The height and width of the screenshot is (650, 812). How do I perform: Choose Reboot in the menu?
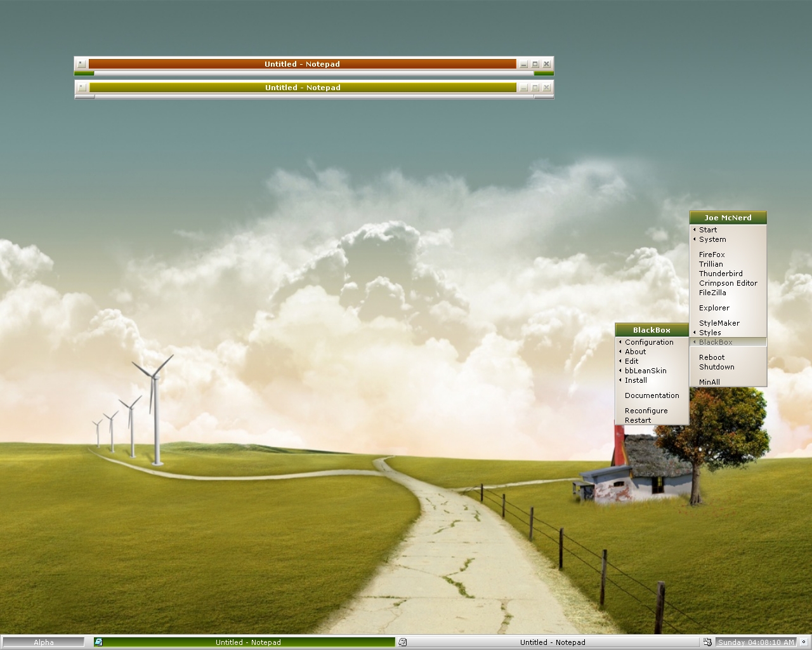pos(728,357)
